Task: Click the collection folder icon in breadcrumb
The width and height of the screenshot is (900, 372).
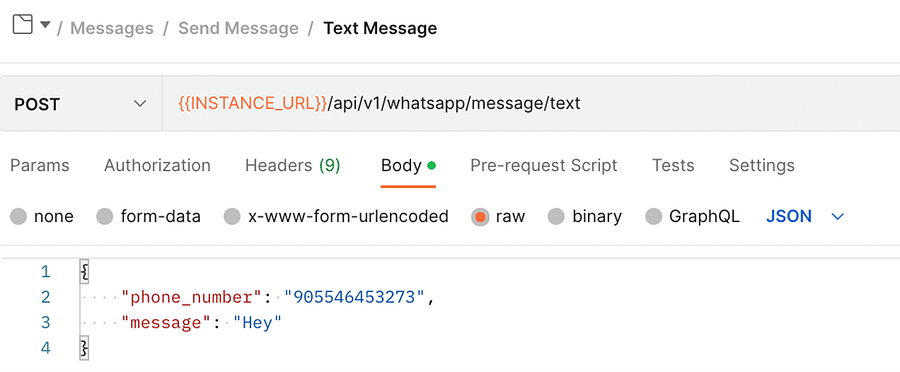Action: tap(22, 25)
